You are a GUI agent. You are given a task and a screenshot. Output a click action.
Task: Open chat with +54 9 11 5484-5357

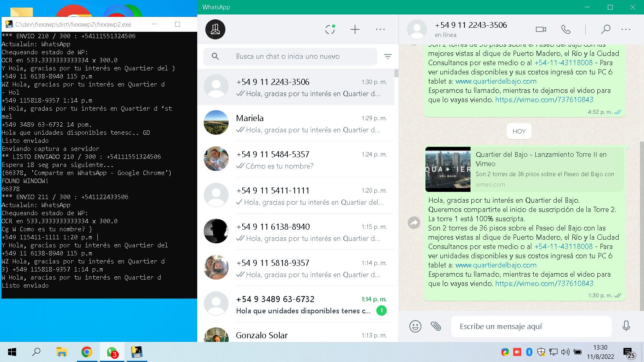pos(296,159)
